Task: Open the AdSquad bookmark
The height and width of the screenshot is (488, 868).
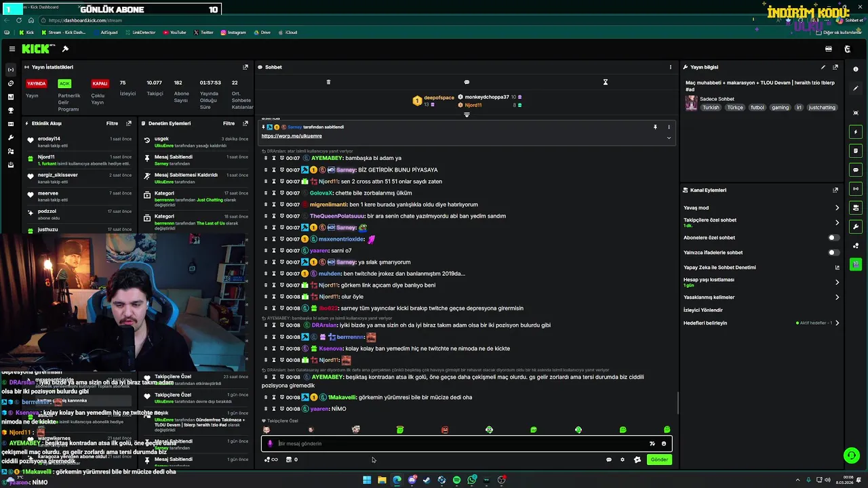Action: pos(105,33)
